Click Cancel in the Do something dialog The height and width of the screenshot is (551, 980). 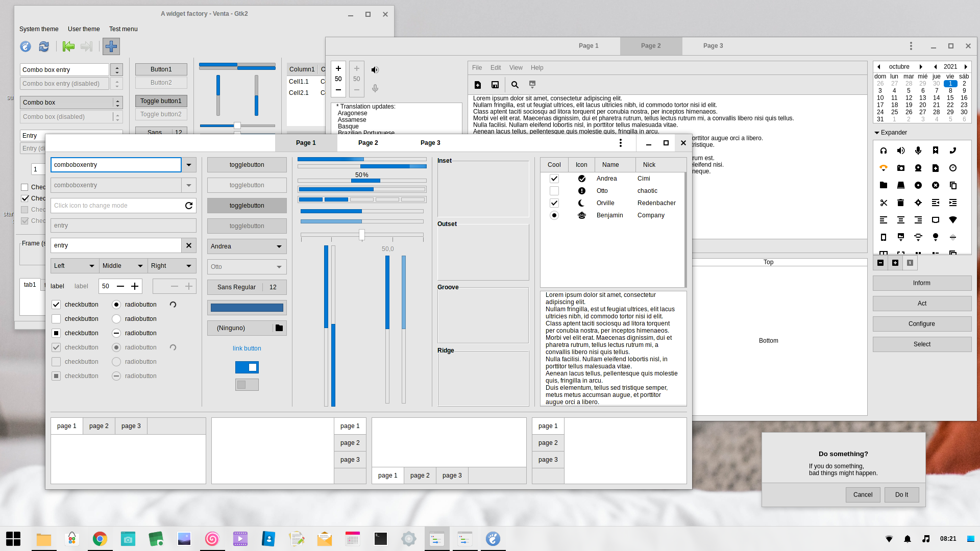[863, 495]
